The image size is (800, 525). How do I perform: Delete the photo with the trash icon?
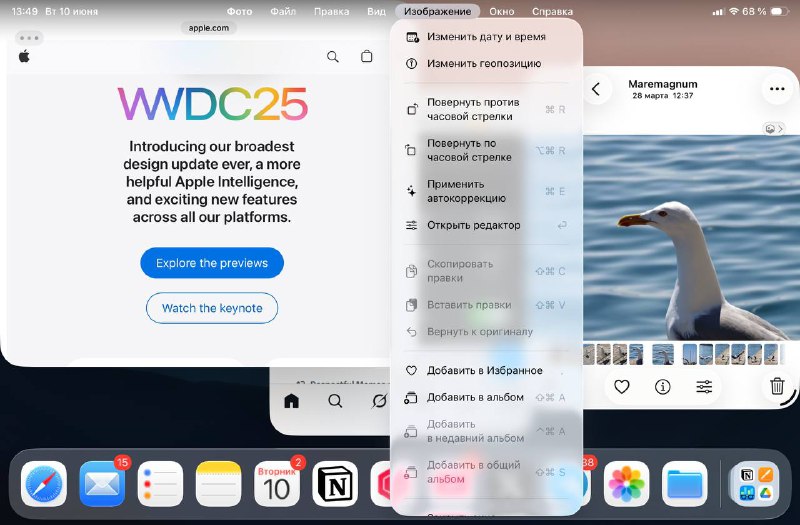777,386
